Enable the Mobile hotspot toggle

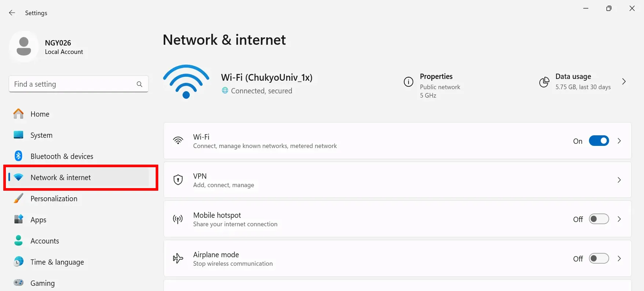tap(599, 219)
